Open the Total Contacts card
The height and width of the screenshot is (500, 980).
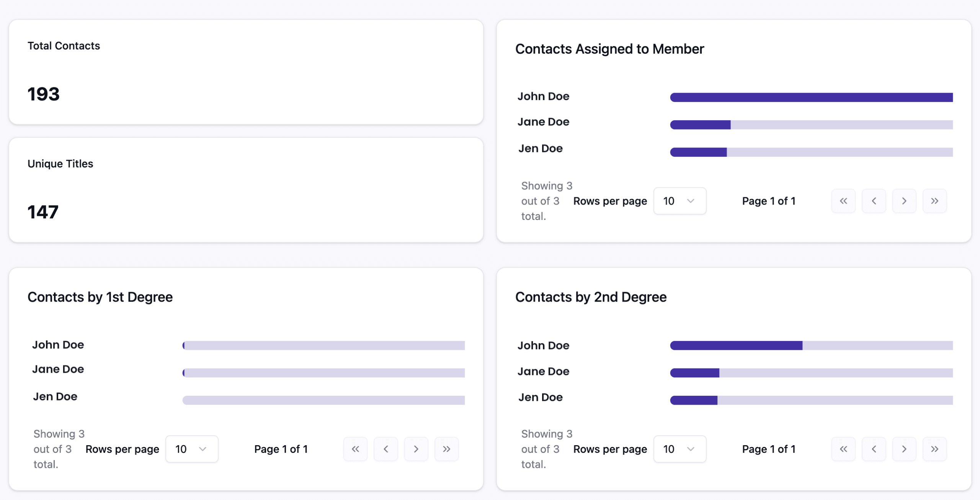(246, 73)
